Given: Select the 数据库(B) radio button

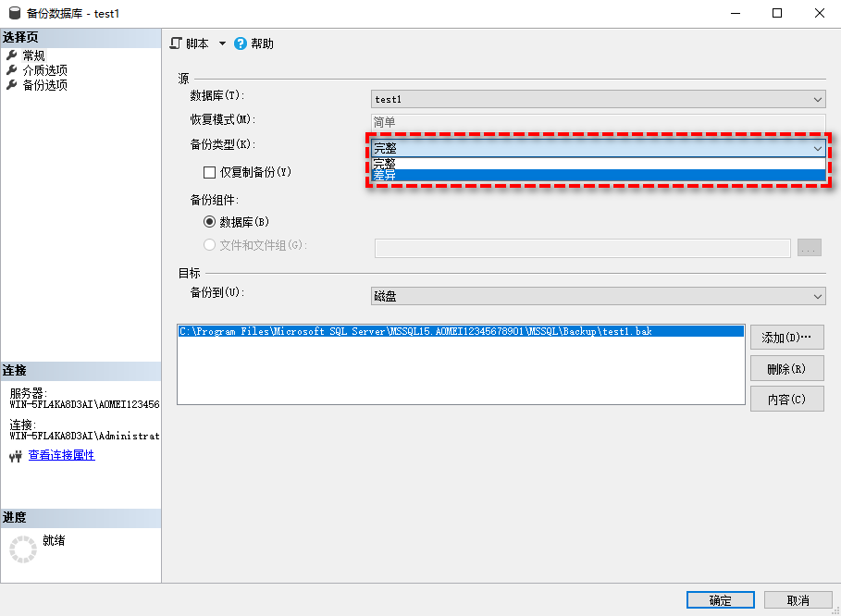Looking at the screenshot, I should click(x=209, y=222).
